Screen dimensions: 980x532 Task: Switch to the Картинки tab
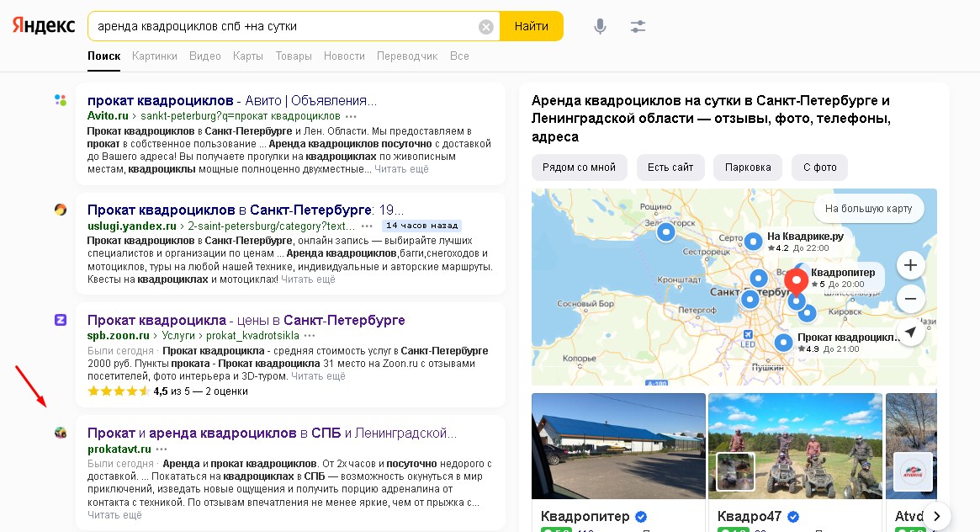click(x=156, y=56)
